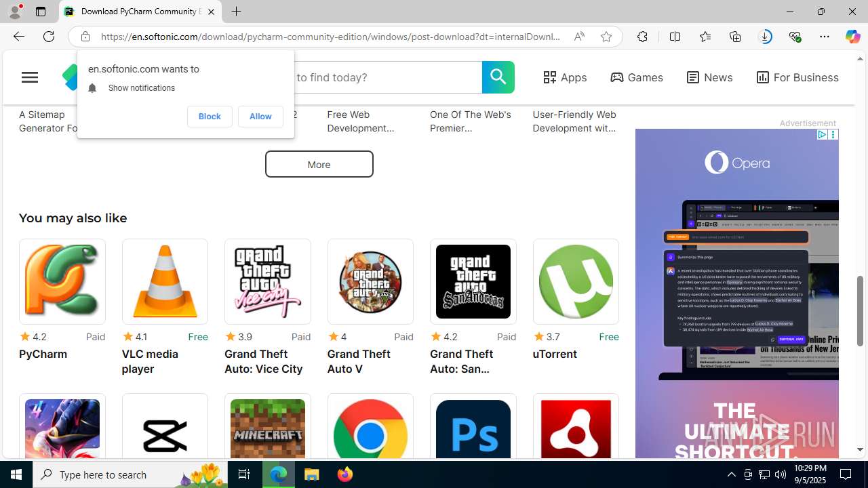Open the Copilot sidebar
The height and width of the screenshot is (488, 868).
click(x=852, y=37)
